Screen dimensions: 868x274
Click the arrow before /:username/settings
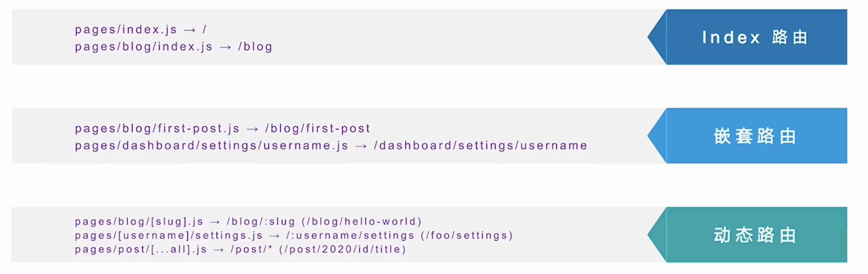pyautogui.click(x=274, y=236)
